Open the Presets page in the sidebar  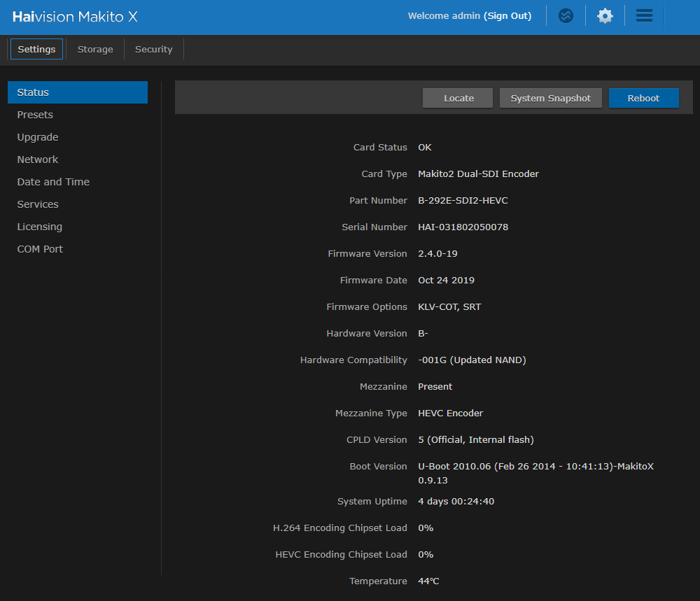click(x=34, y=114)
